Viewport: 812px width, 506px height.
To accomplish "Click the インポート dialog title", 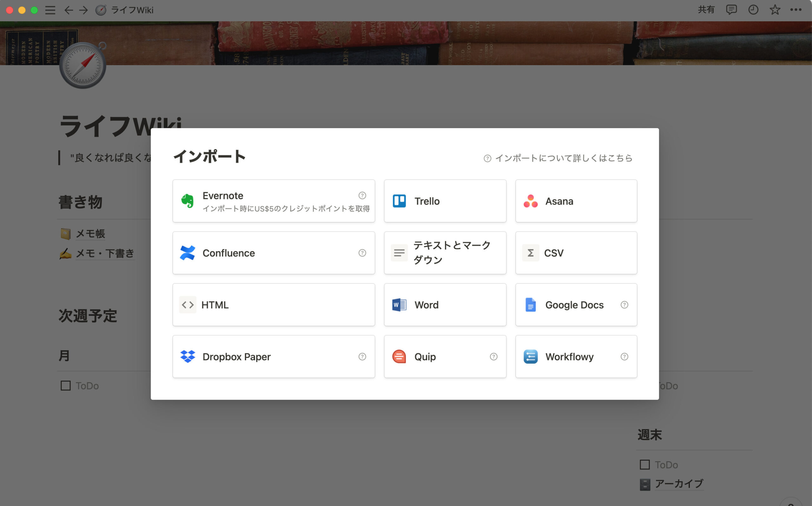I will (209, 156).
